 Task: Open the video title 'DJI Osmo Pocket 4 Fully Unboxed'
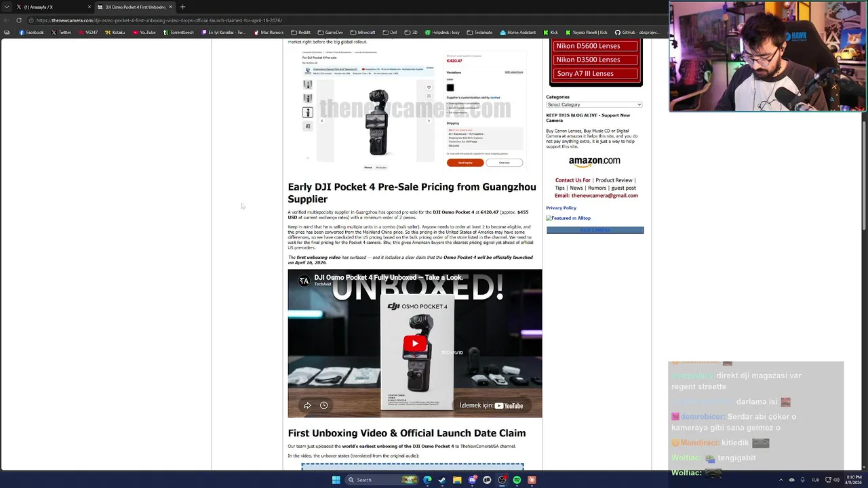point(389,277)
